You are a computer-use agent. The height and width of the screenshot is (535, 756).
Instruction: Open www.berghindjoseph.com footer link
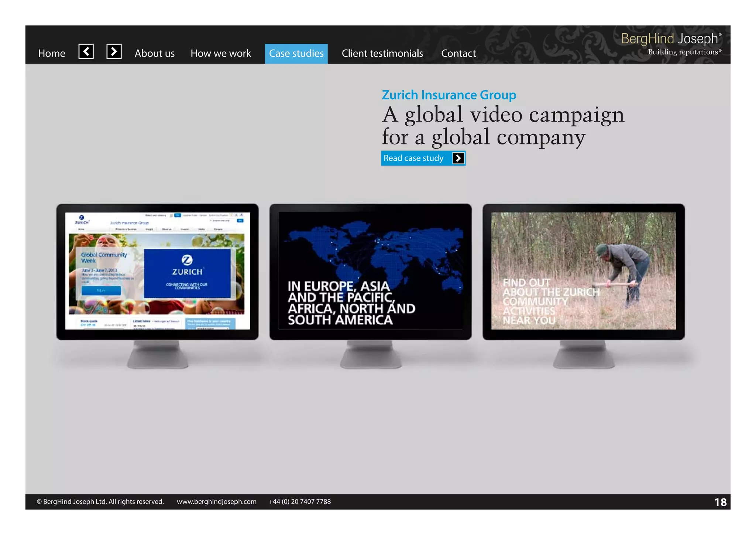(217, 502)
